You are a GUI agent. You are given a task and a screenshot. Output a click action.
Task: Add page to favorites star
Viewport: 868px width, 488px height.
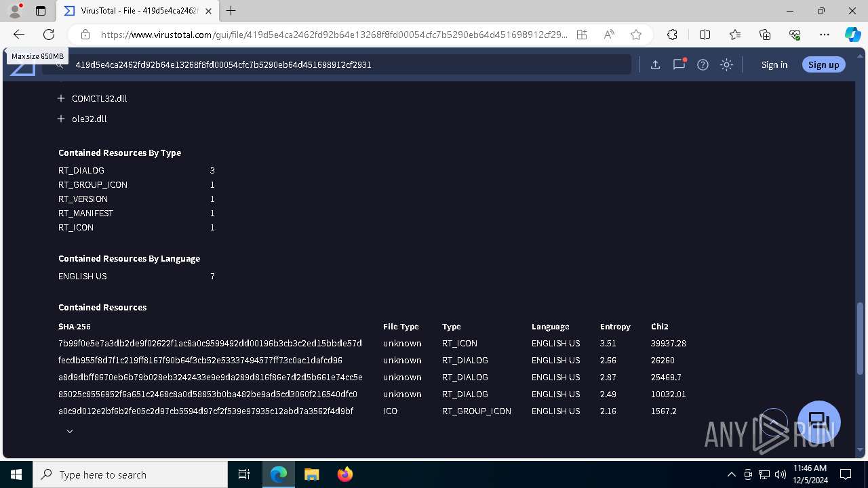(636, 35)
